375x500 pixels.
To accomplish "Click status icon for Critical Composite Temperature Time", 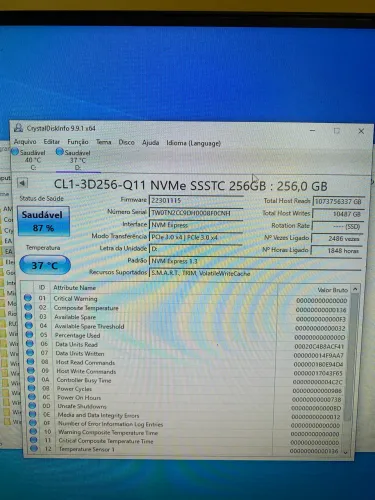I will click(34, 440).
